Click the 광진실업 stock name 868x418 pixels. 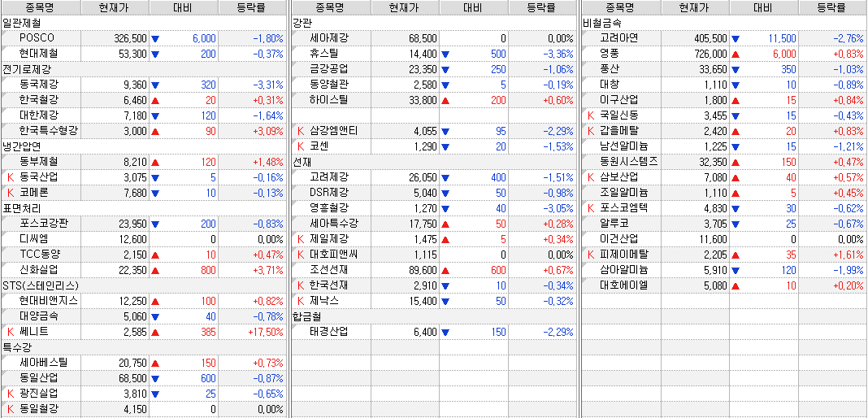click(39, 394)
